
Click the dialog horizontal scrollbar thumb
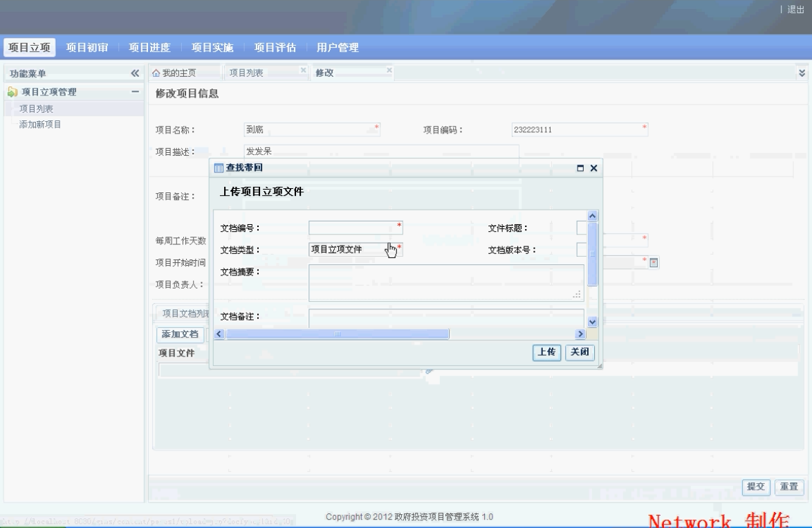[x=337, y=334]
